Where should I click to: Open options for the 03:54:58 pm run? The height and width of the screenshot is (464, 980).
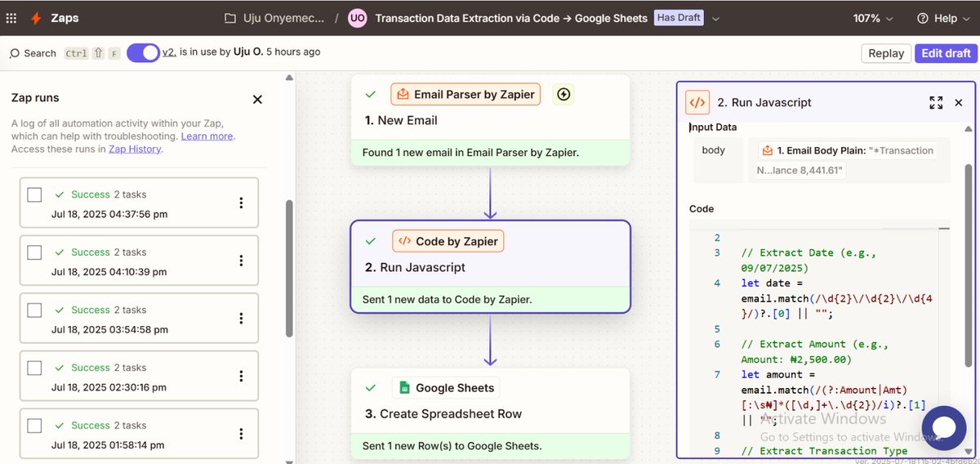(241, 319)
